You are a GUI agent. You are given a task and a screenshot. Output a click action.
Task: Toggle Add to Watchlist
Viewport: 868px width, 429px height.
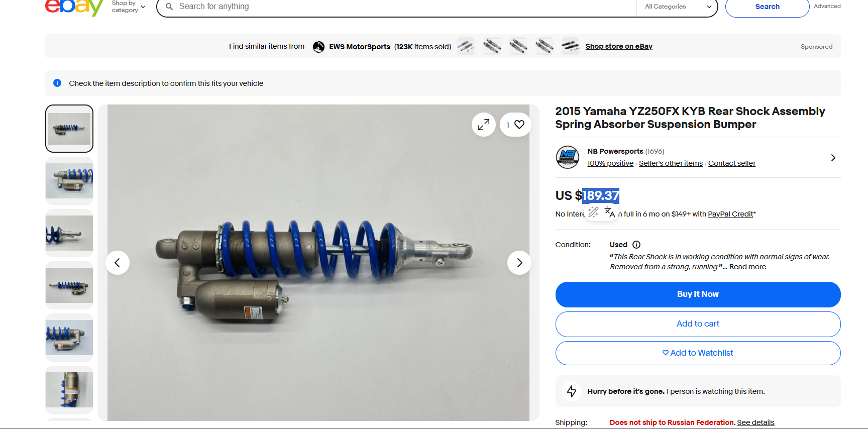coord(698,353)
